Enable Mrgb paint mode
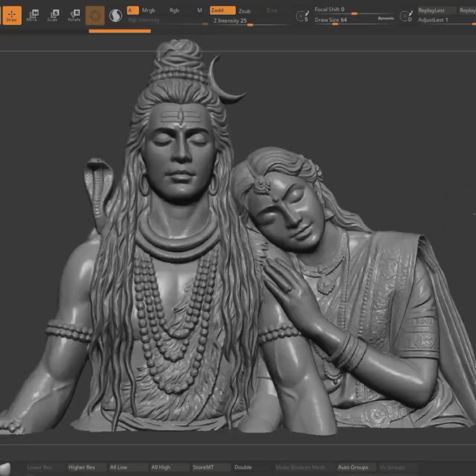Viewport: 476px width, 476px height. pyautogui.click(x=148, y=10)
